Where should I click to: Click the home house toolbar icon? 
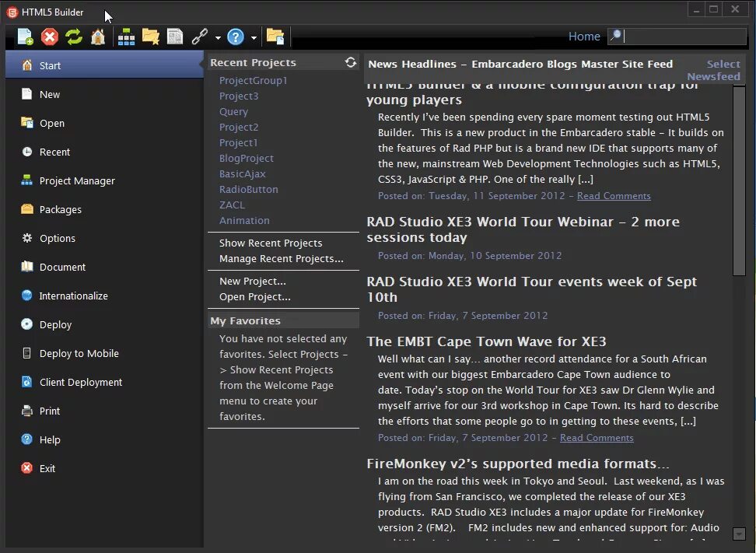[98, 37]
